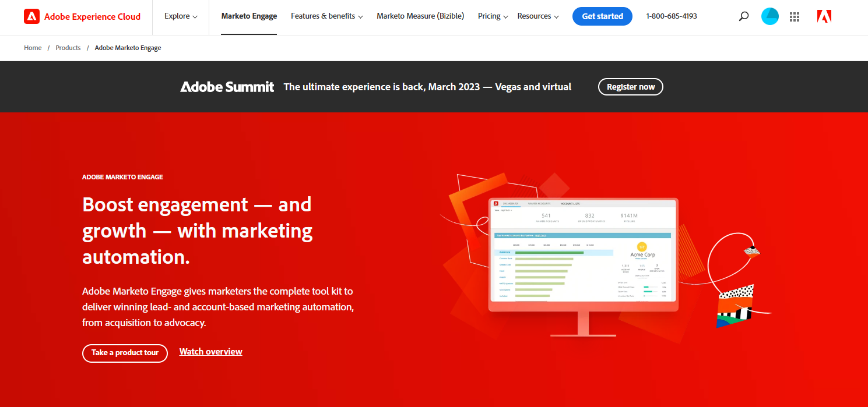Open the search magnifier icon
The height and width of the screenshot is (407, 868).
pos(743,16)
